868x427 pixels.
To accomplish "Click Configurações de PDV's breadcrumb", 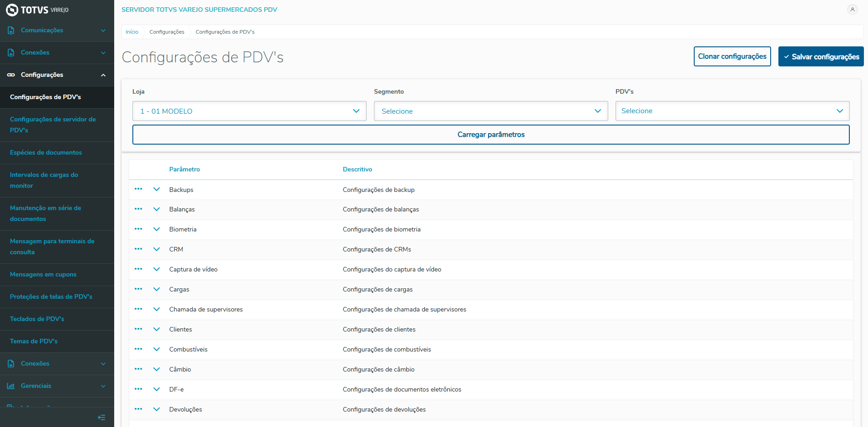I will tap(225, 32).
